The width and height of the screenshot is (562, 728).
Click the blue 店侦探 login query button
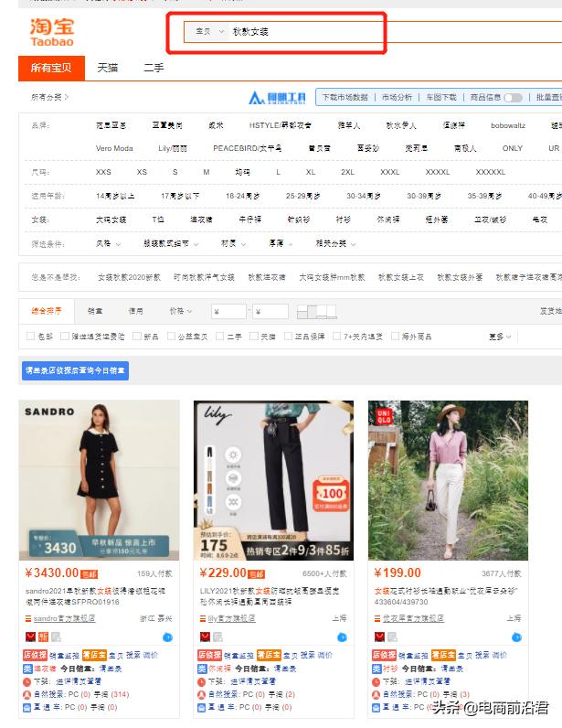pos(75,370)
